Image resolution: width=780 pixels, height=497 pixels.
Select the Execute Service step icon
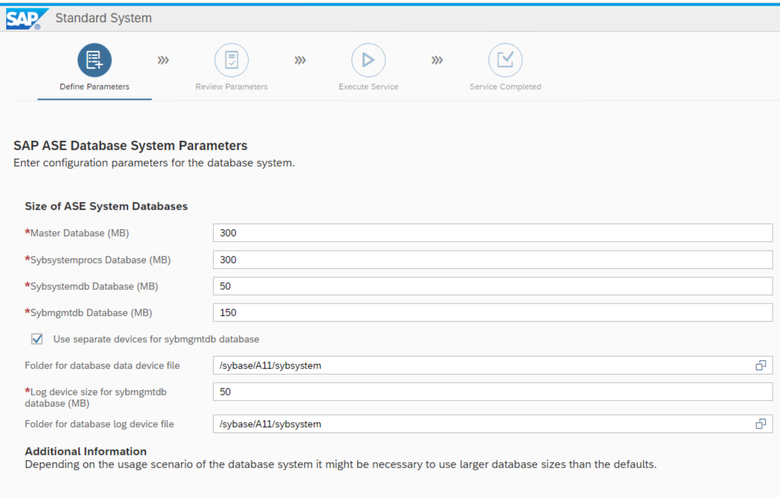point(368,60)
